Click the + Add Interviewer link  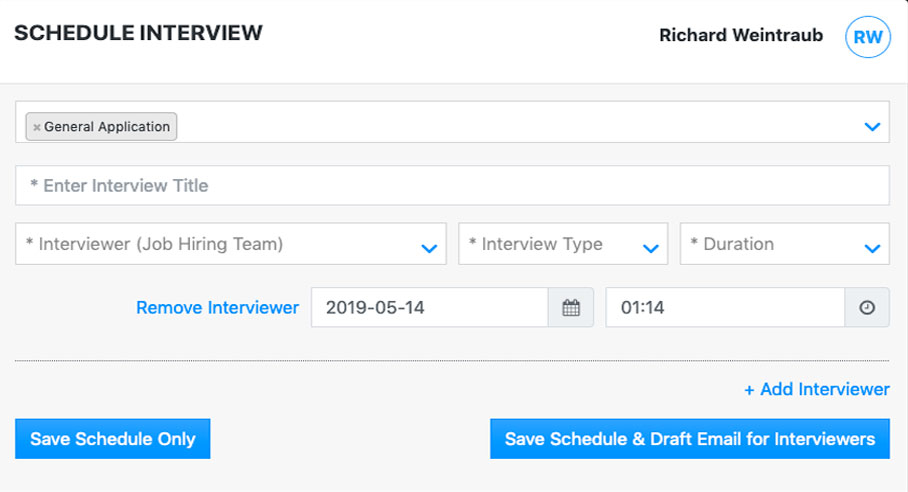tap(816, 389)
